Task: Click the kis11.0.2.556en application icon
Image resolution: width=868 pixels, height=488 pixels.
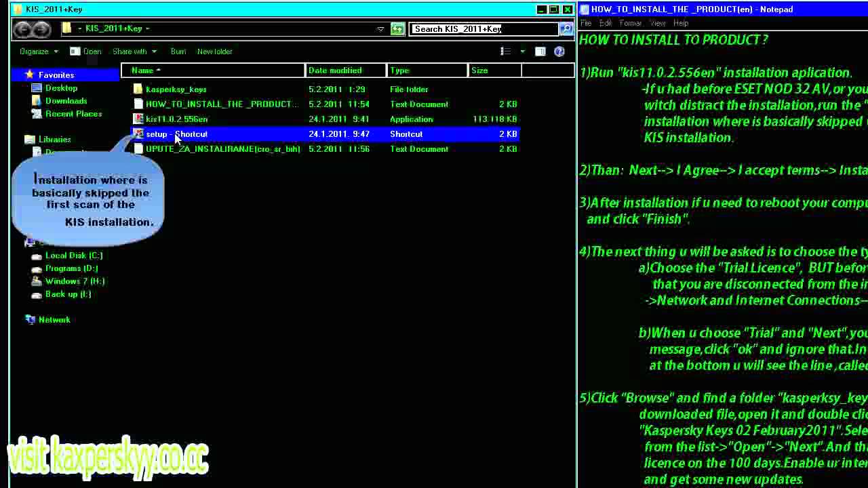Action: 138,119
